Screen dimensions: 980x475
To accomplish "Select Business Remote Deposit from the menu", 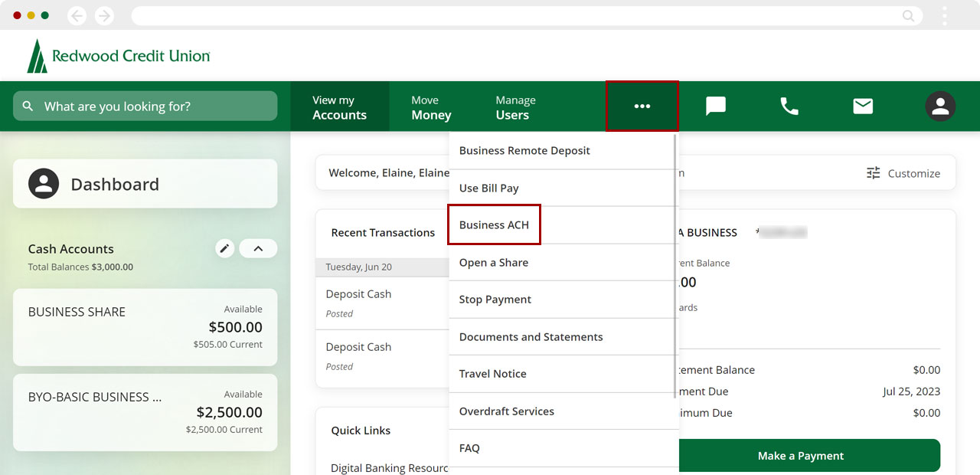I will pos(562,151).
